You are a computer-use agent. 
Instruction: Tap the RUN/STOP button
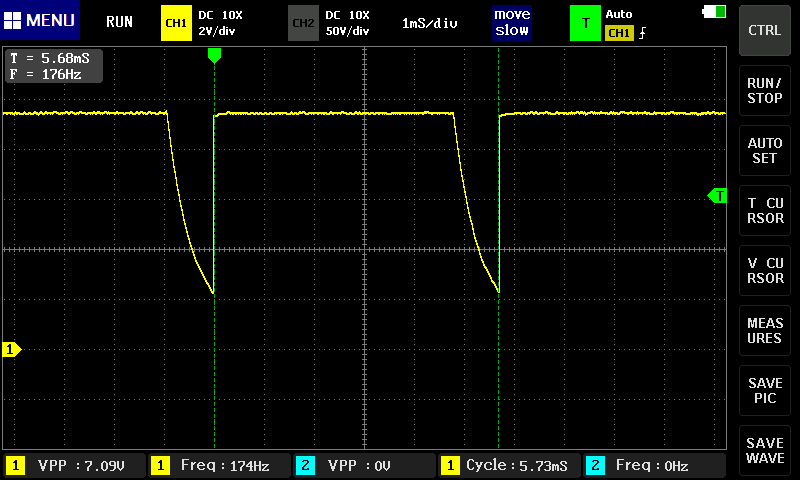tap(764, 90)
